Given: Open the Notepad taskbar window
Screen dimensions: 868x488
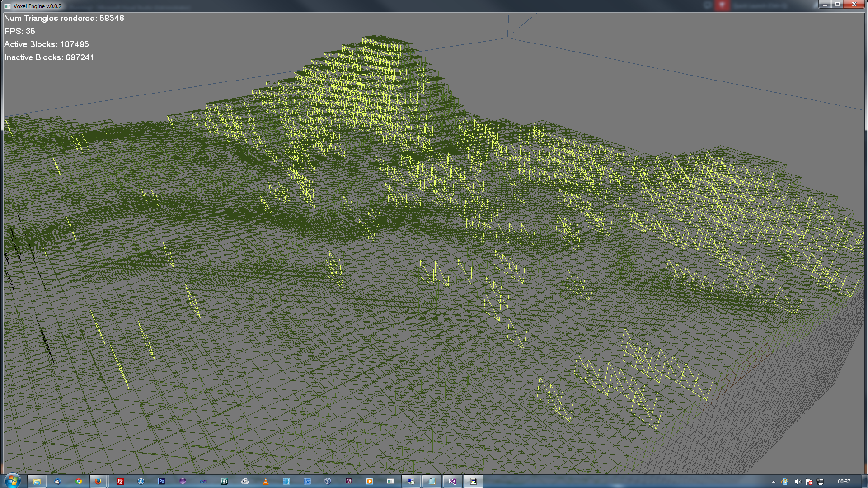Looking at the screenshot, I should (x=432, y=481).
